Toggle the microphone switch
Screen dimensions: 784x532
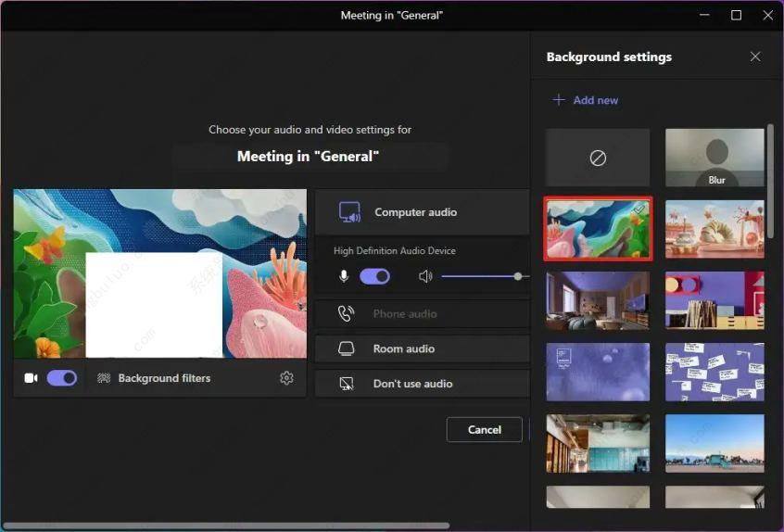pos(374,276)
